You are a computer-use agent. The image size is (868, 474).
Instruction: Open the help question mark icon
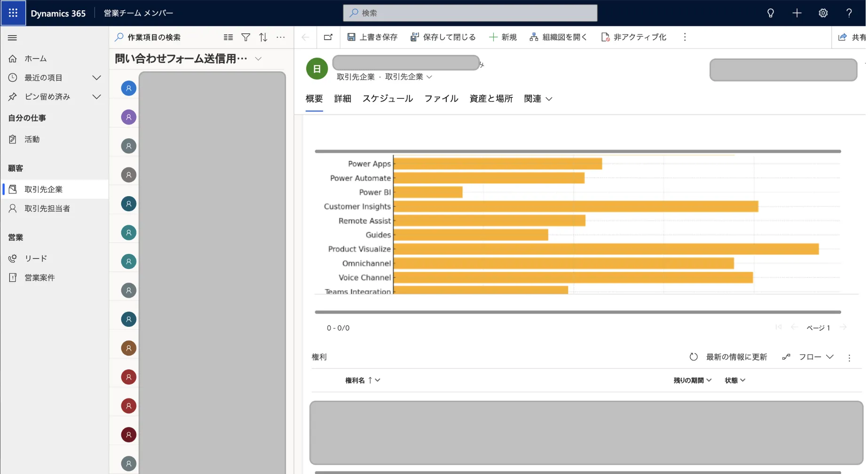coord(849,13)
